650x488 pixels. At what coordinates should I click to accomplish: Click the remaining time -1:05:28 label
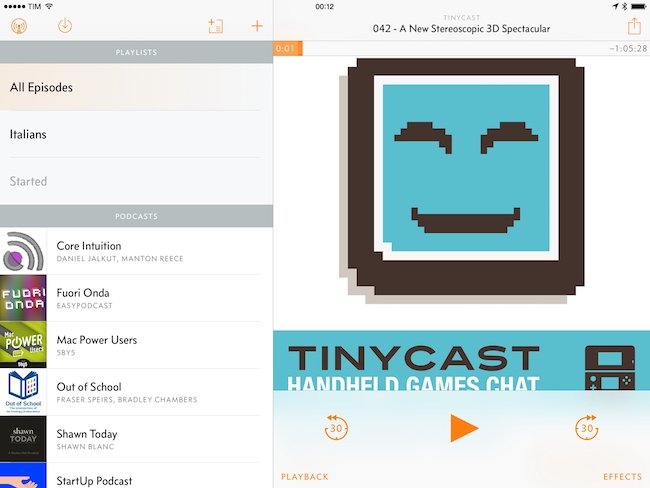pos(628,49)
